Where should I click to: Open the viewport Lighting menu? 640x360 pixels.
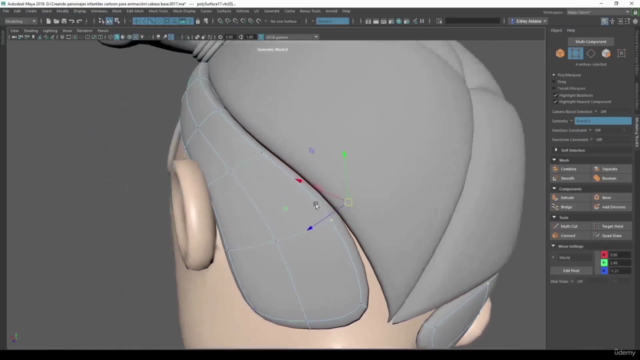(x=50, y=31)
